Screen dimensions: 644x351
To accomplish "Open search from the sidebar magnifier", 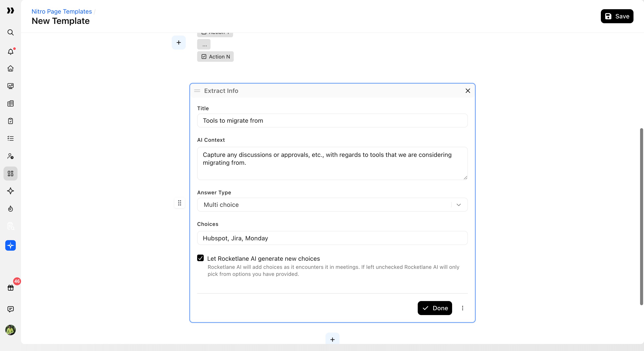I will point(11,32).
